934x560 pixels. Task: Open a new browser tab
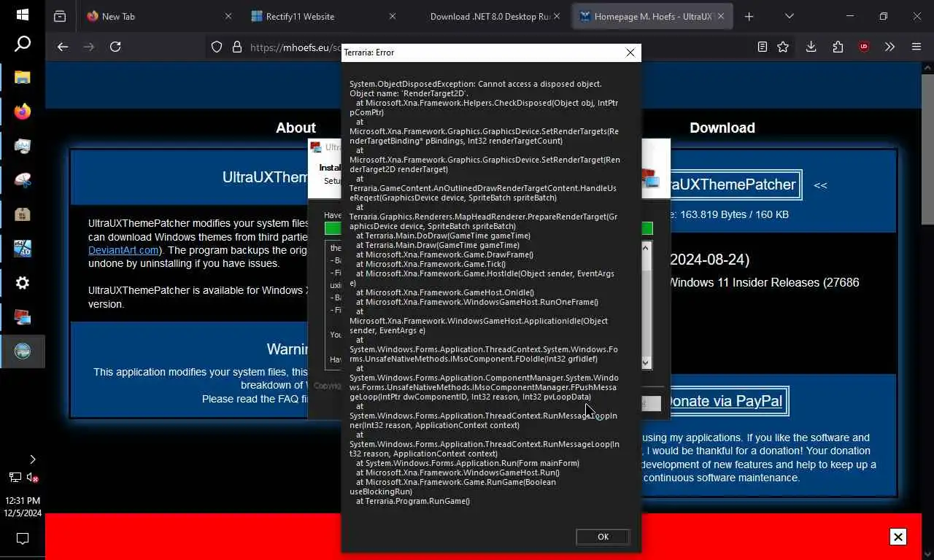[749, 16]
